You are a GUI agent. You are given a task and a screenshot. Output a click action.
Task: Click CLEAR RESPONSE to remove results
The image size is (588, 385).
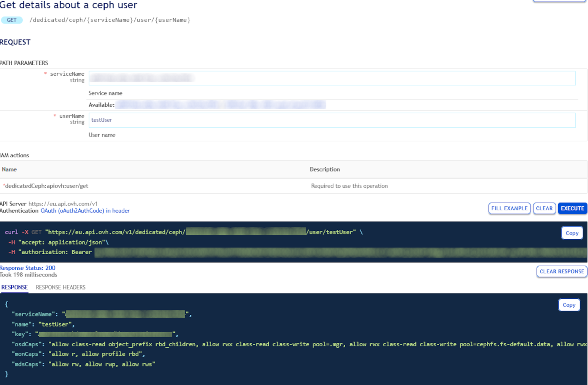coord(562,271)
